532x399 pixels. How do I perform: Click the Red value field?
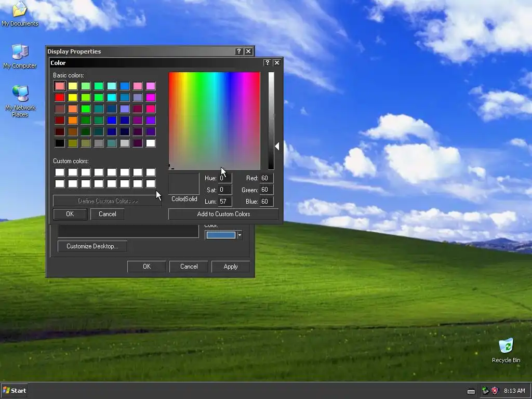267,178
